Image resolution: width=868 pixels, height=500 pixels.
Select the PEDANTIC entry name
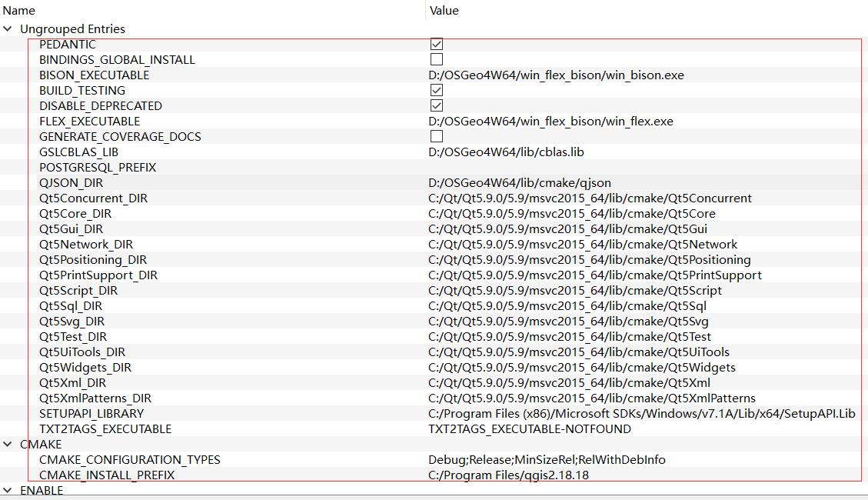pyautogui.click(x=68, y=45)
